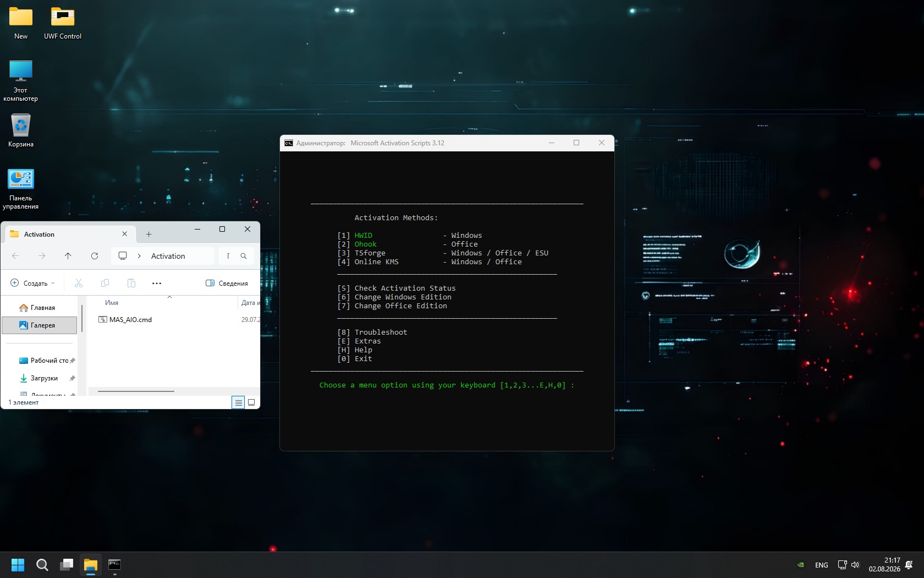Open the UWF Control desktop folder

[63, 23]
